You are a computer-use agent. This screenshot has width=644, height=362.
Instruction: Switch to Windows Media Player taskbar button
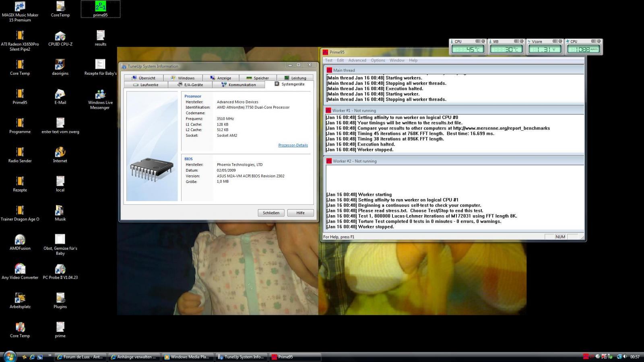[x=187, y=357]
